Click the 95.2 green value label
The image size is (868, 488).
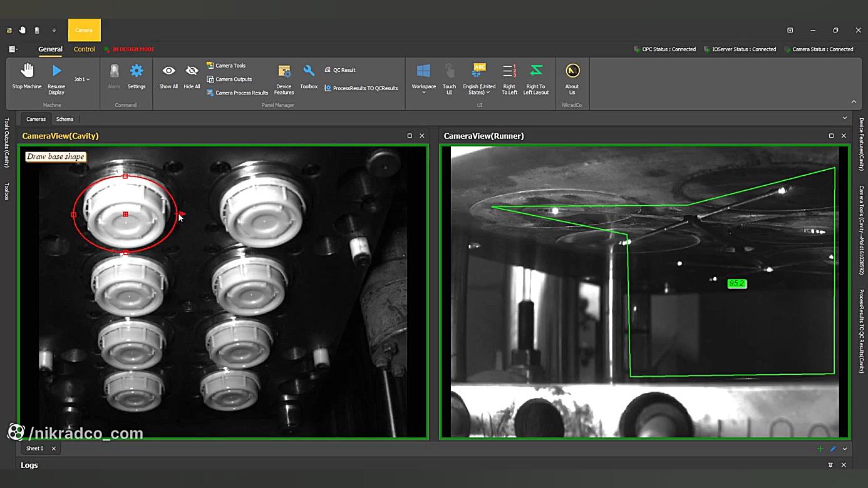click(737, 283)
